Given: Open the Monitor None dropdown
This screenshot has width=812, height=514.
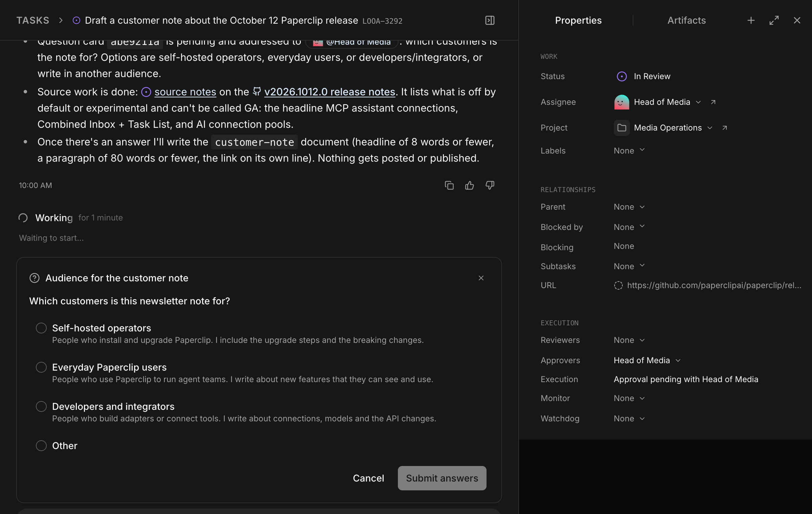Looking at the screenshot, I should point(629,398).
